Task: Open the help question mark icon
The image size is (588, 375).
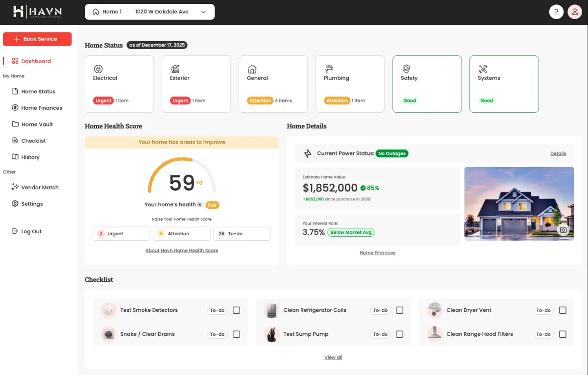Action: click(x=556, y=11)
